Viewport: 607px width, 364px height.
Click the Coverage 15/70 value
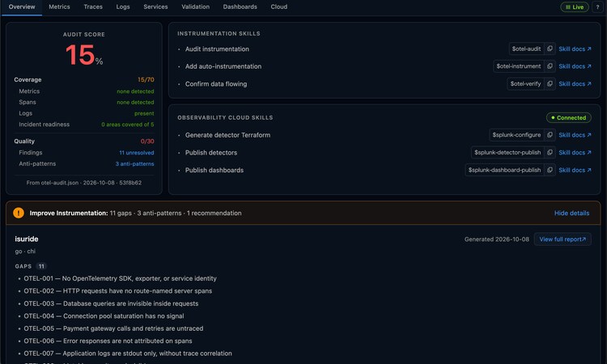pyautogui.click(x=146, y=80)
